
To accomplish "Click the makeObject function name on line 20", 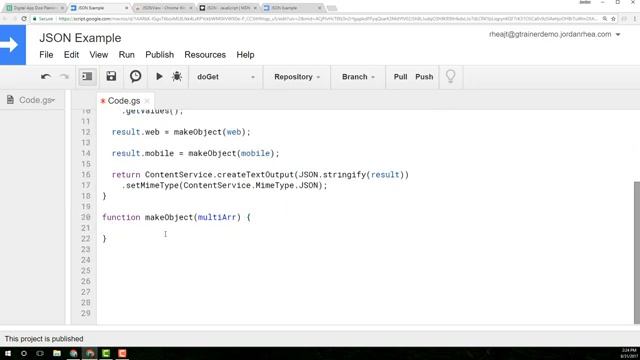I will tap(169, 217).
